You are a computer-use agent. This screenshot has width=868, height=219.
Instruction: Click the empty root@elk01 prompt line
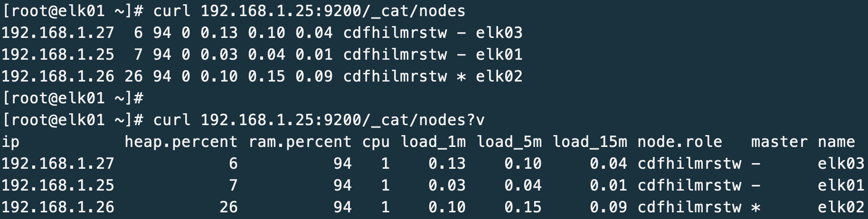72,98
